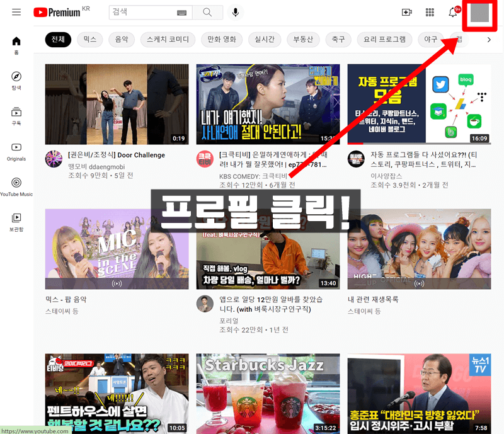504x434 pixels.
Task: Select the 요리 프로그램 filter chip
Action: click(384, 40)
